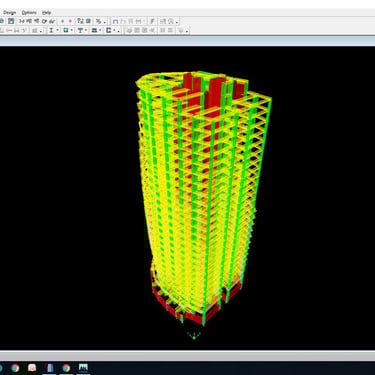Click the save disk icon in toolbar
This screenshot has height=375, width=375.
click(x=11, y=21)
